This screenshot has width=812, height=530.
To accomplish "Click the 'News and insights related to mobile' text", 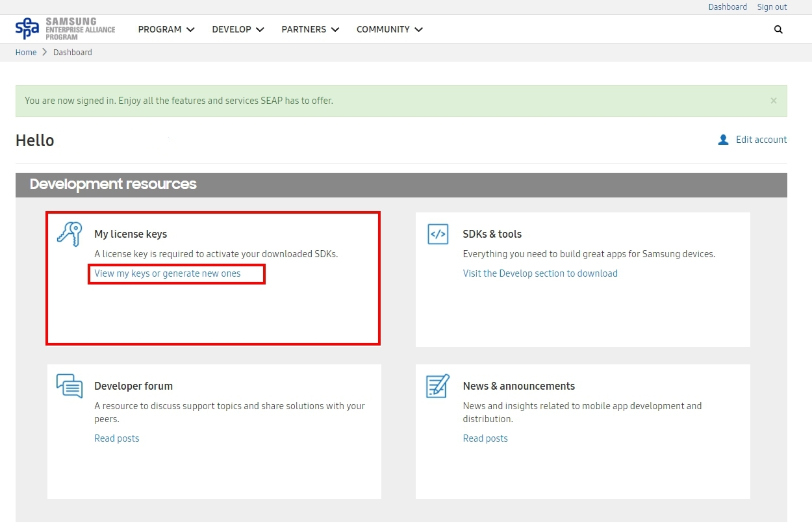I will (583, 412).
